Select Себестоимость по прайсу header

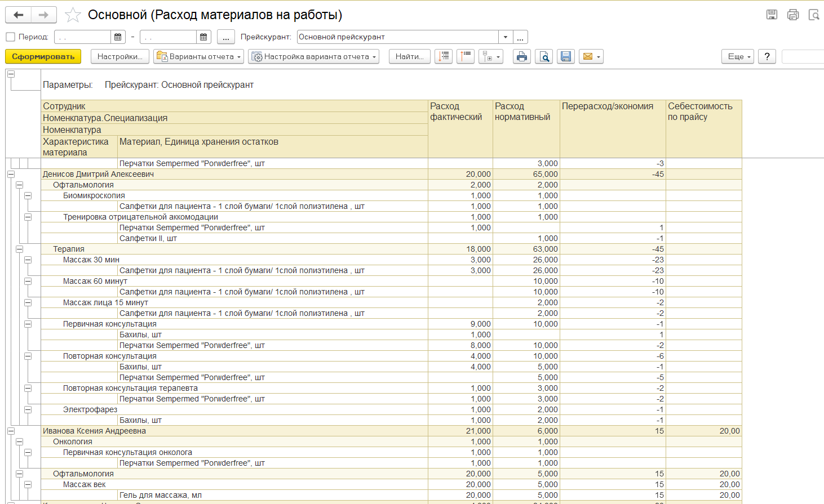704,129
